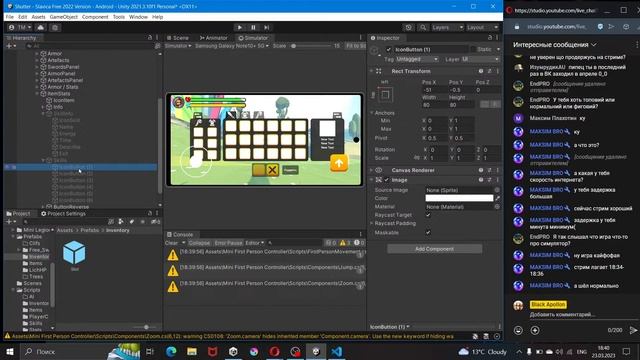Expand the ButtonReverse hierarchy node
Viewport: 640px width, 360px height.
tap(43, 207)
